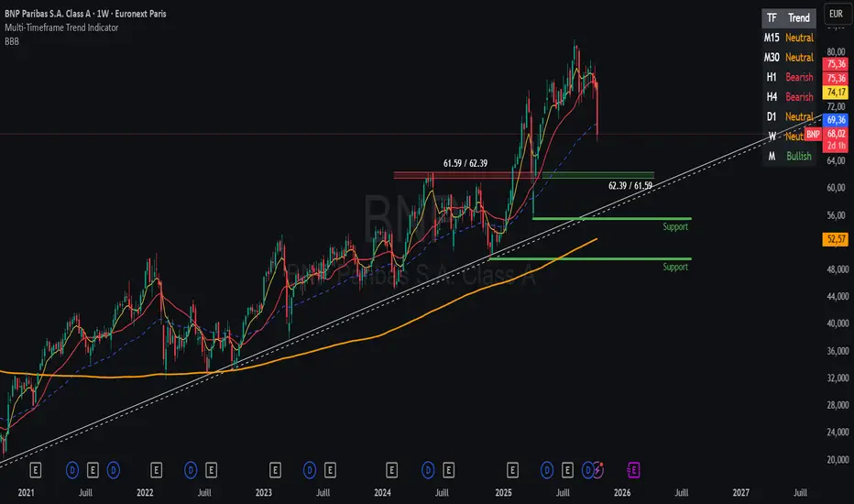This screenshot has height=504, width=854.
Task: Open the dividend marker in autumn 2025
Action: tap(587, 470)
